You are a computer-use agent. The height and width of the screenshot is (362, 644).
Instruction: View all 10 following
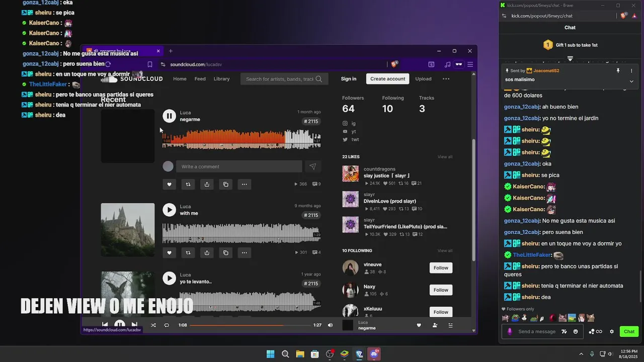coord(445,250)
